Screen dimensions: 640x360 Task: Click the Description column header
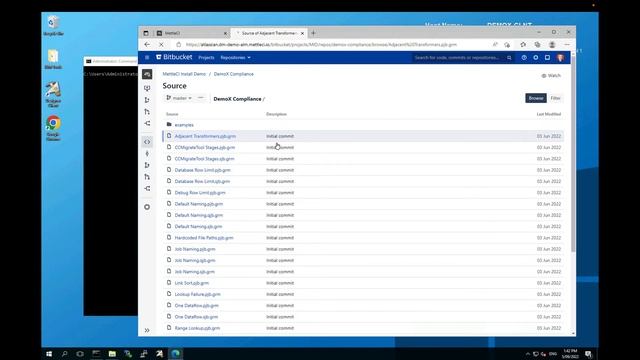point(276,114)
